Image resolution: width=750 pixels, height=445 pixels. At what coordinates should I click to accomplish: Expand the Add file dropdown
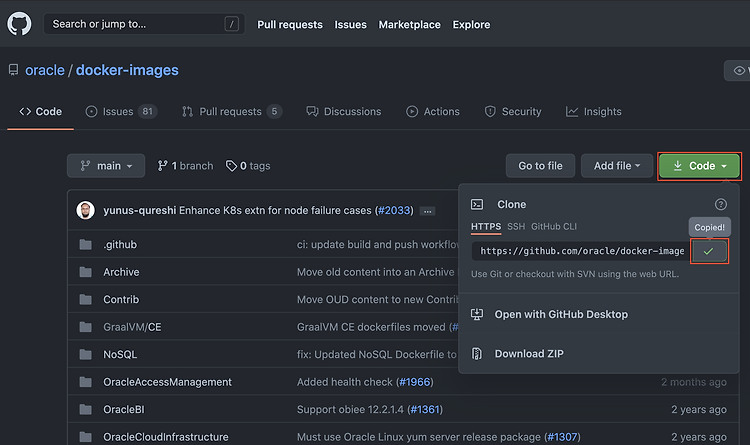coord(617,166)
